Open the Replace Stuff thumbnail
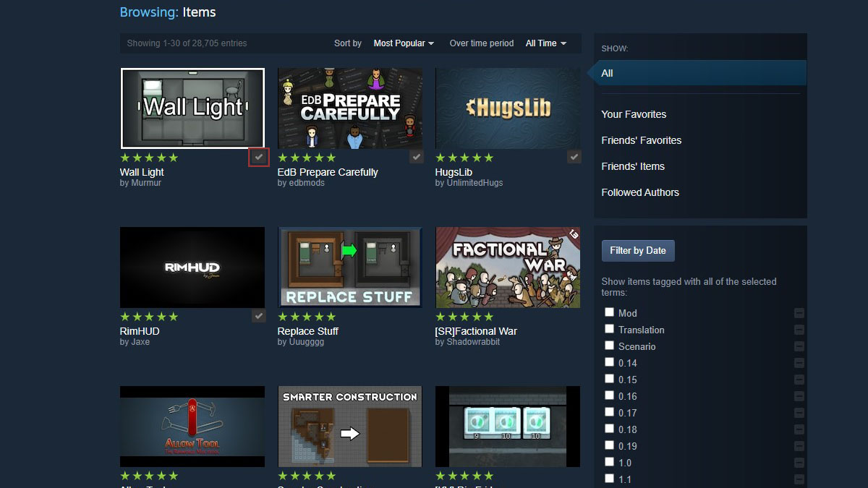 [349, 267]
